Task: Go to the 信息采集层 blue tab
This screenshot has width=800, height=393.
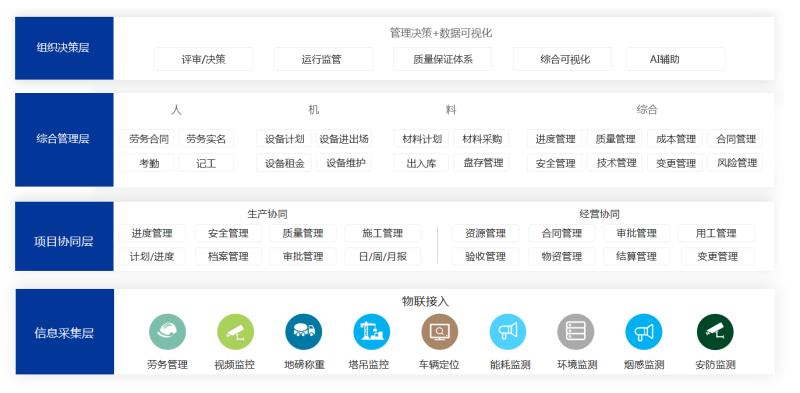Action: click(x=64, y=332)
